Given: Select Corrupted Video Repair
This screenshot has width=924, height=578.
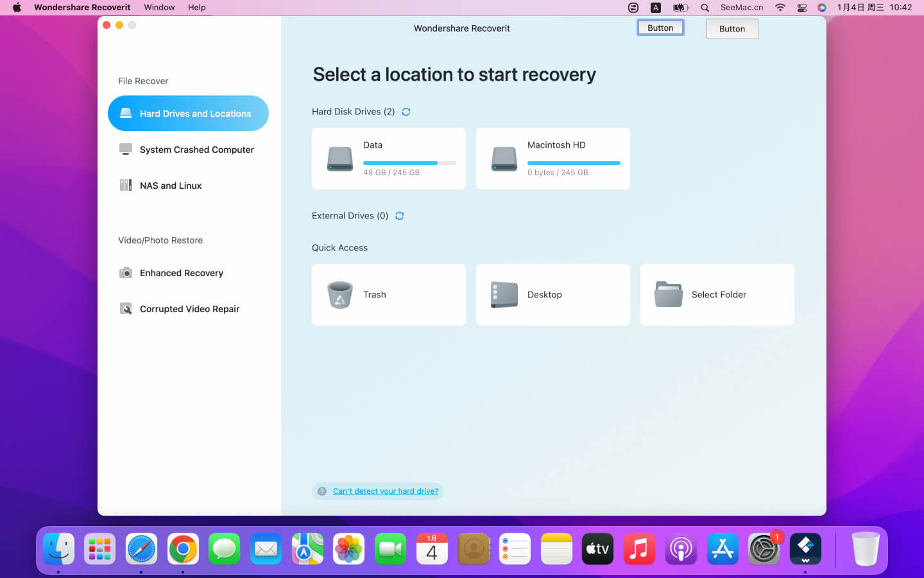Looking at the screenshot, I should click(x=189, y=309).
